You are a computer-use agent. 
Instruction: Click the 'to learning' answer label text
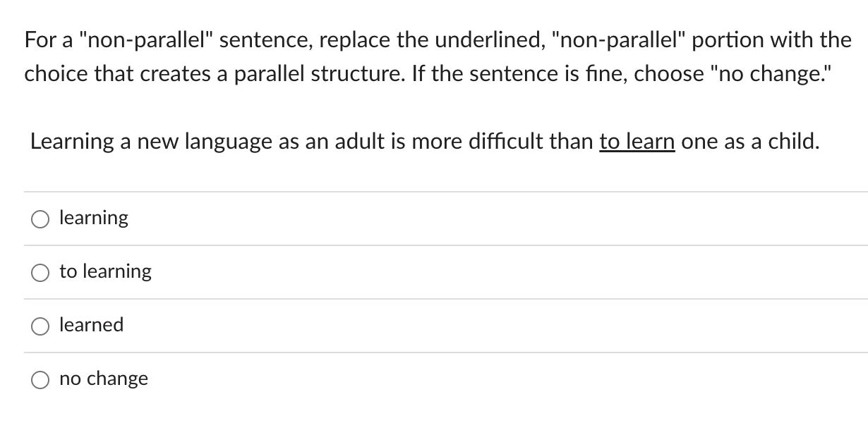[x=105, y=271]
